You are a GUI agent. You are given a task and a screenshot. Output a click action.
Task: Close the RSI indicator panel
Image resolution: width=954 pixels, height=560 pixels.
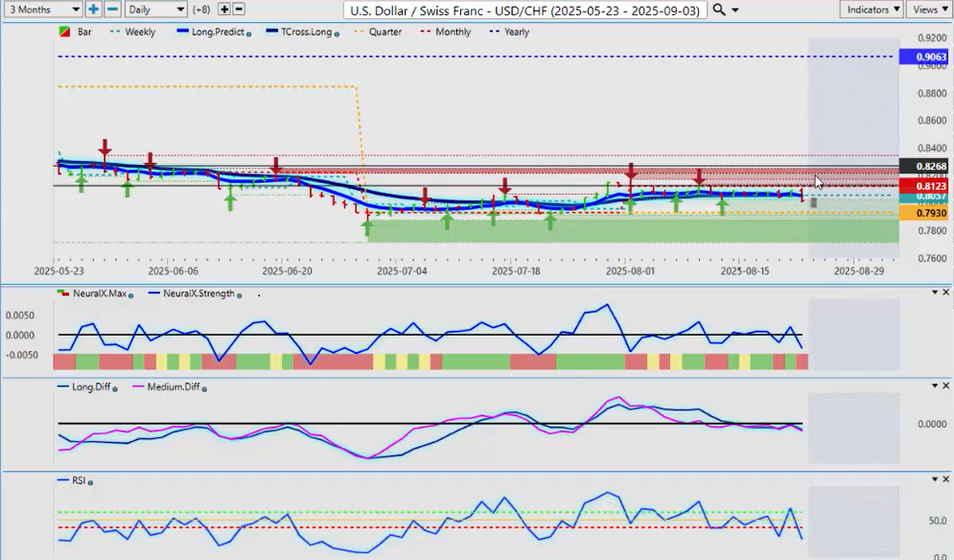click(944, 478)
